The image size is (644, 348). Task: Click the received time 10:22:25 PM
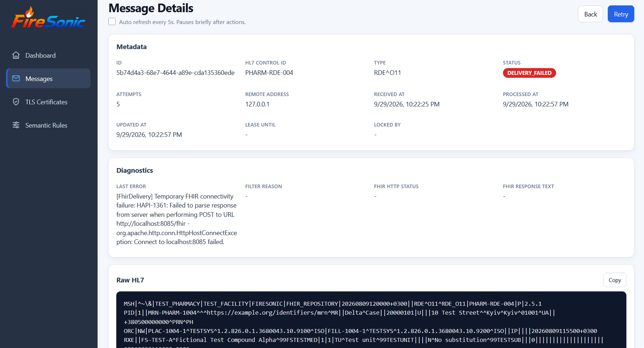click(423, 104)
